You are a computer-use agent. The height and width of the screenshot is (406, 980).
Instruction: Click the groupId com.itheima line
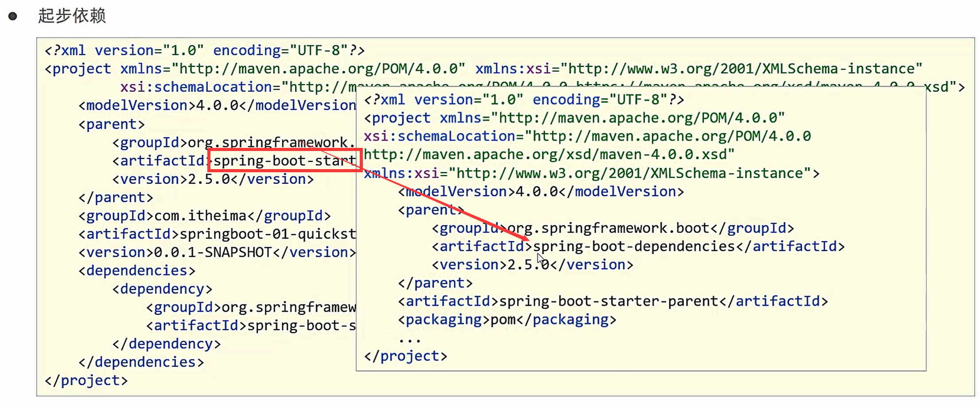205,216
